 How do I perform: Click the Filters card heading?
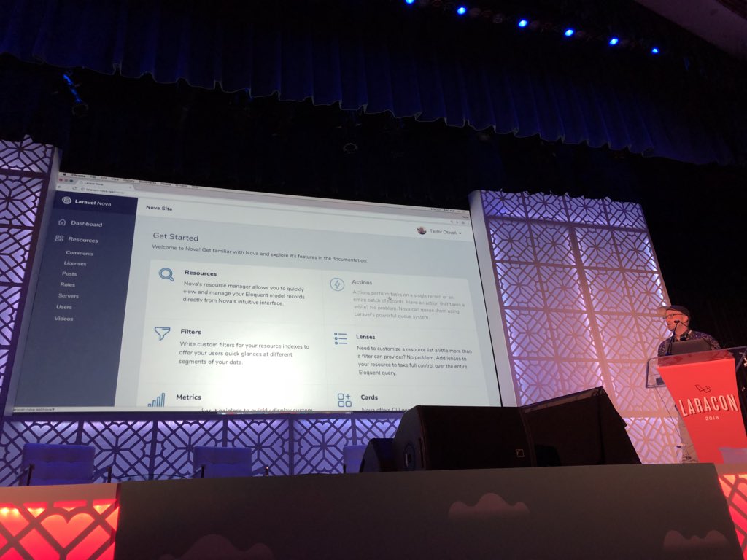pos(190,332)
